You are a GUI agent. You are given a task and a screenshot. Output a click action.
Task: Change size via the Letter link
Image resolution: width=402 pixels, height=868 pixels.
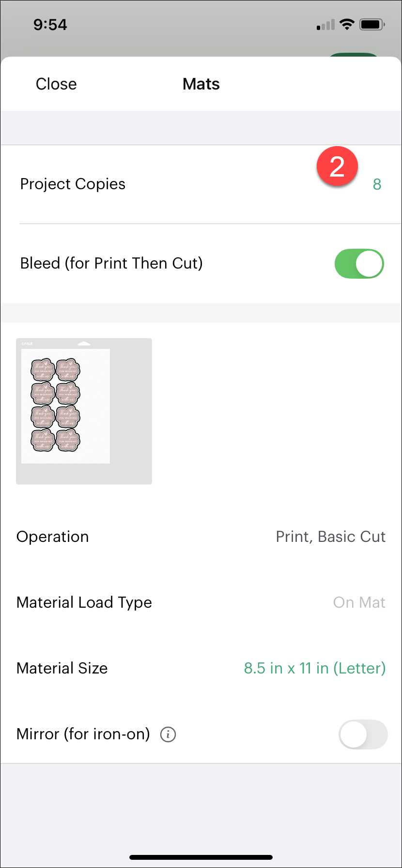(x=314, y=668)
